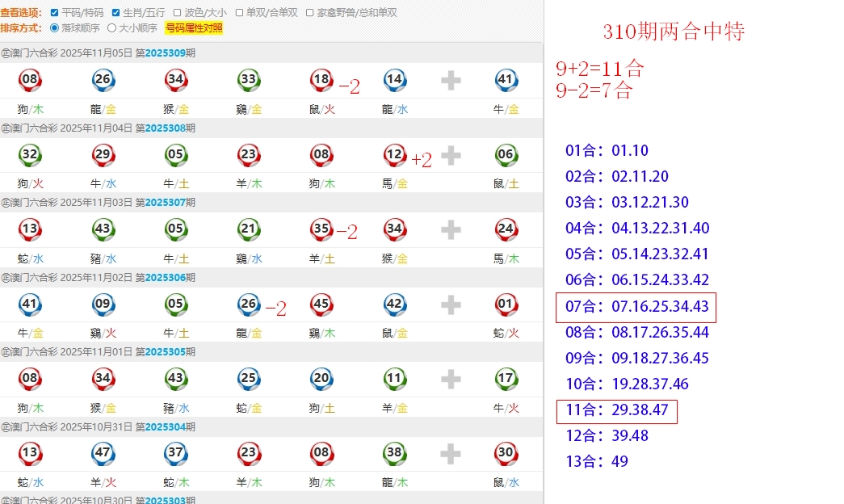Viewport: 844px width, 504px height.
Task: Click red ball 12 in period 2025308
Action: [394, 155]
